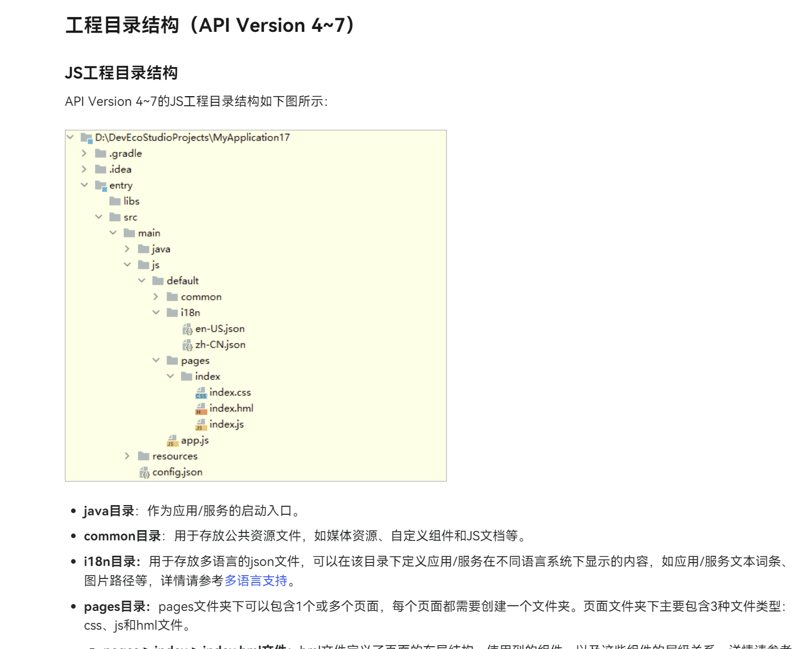
Task: Expand the resources folder arrow
Action: pos(127,456)
